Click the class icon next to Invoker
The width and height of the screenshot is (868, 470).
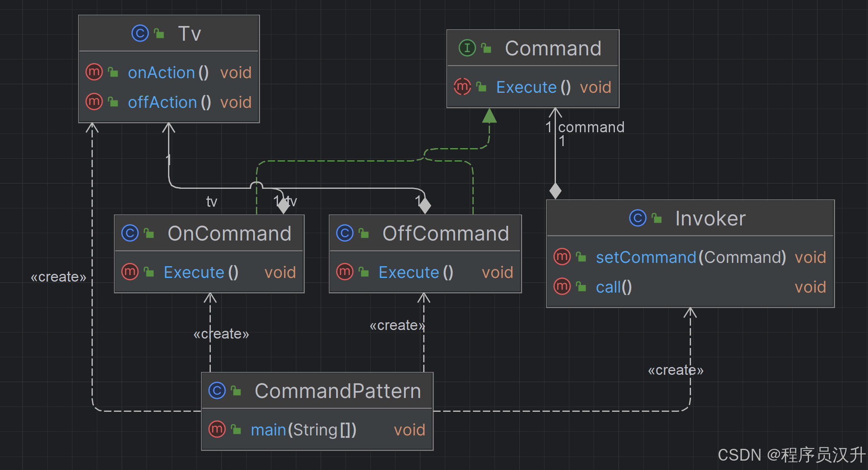pyautogui.click(x=637, y=218)
